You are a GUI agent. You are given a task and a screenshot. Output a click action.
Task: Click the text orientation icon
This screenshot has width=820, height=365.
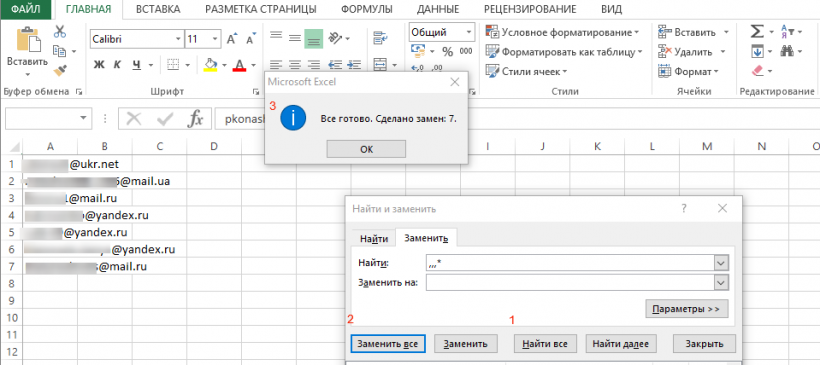tap(335, 38)
